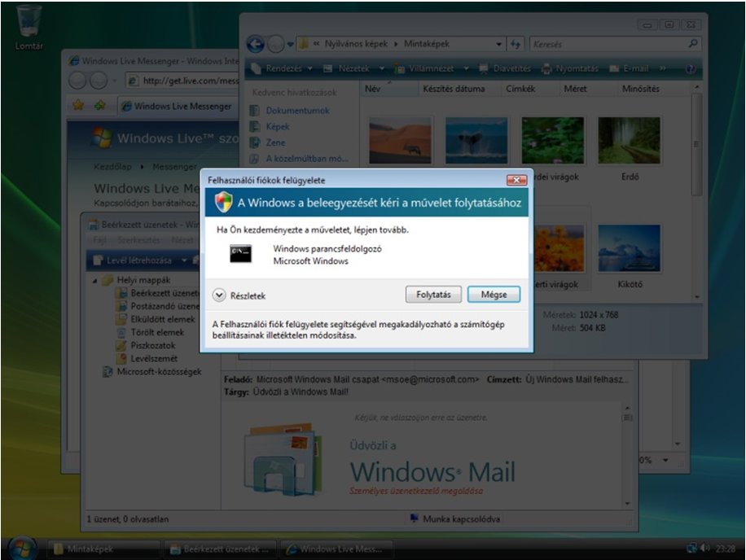
Task: Open Zene from favorite links
Action: [268, 142]
